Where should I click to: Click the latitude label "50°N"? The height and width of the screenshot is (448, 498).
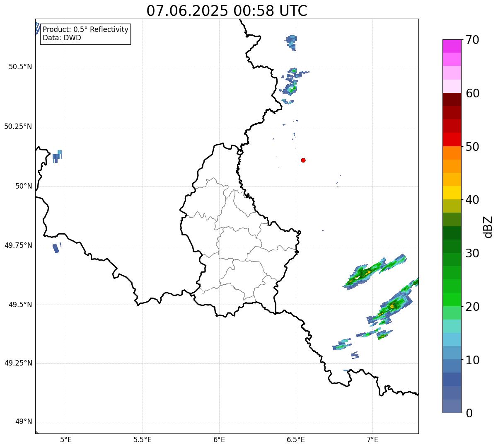coord(24,186)
